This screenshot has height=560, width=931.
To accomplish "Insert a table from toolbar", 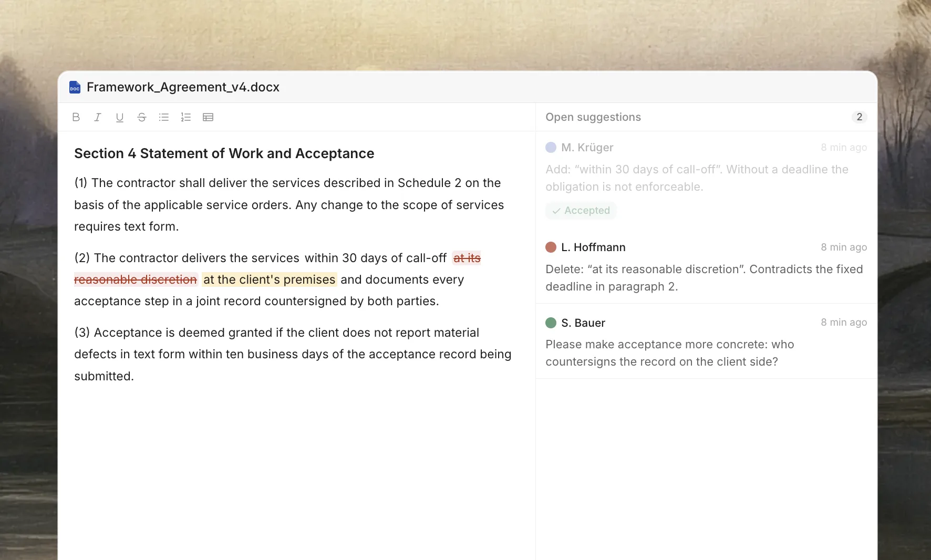I will (x=208, y=117).
